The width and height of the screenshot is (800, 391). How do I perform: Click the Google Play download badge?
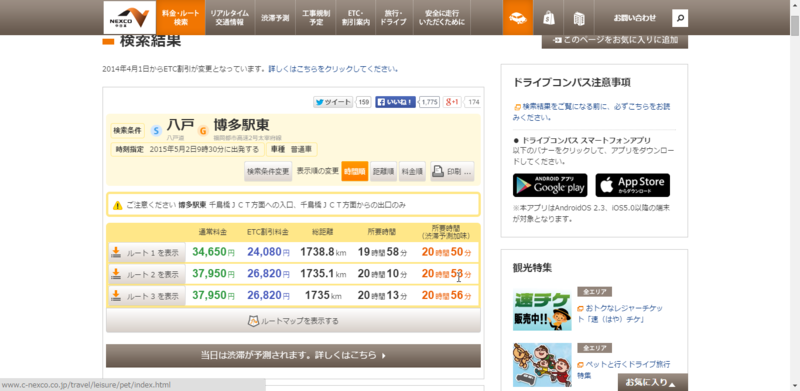550,185
